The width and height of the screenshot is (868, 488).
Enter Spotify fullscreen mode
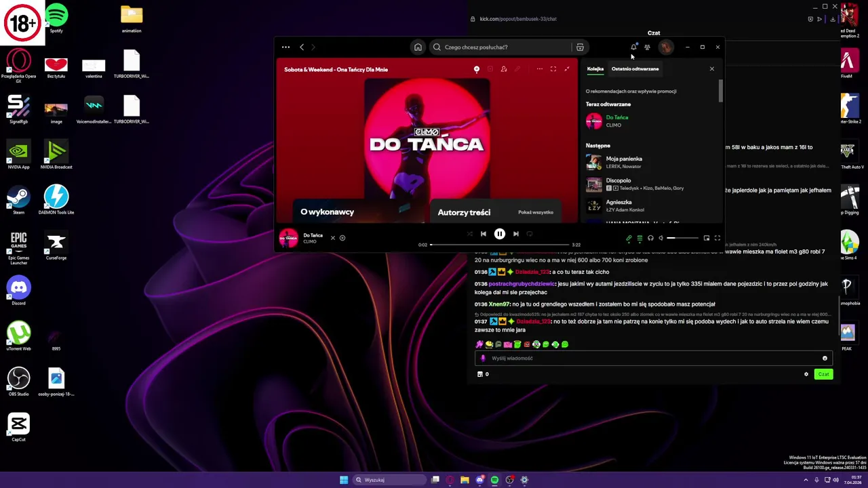(x=717, y=238)
